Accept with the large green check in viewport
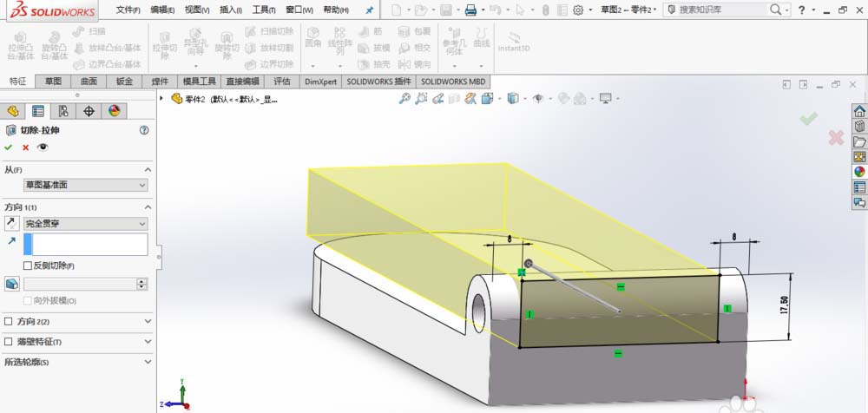The image size is (868, 413). [x=809, y=118]
